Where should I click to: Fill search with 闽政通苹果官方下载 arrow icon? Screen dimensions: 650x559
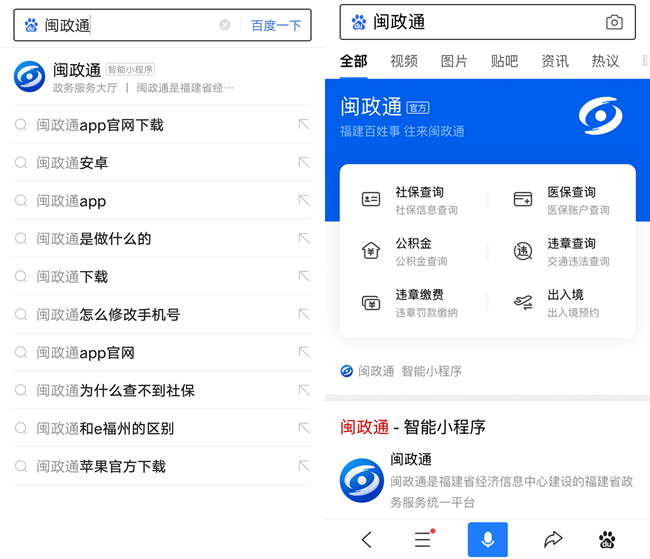[x=304, y=466]
